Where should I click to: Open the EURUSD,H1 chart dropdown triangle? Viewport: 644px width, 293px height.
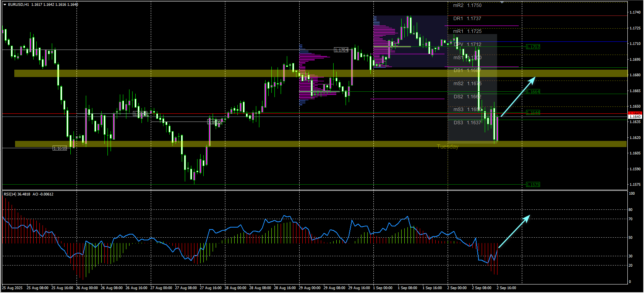[x=5, y=5]
